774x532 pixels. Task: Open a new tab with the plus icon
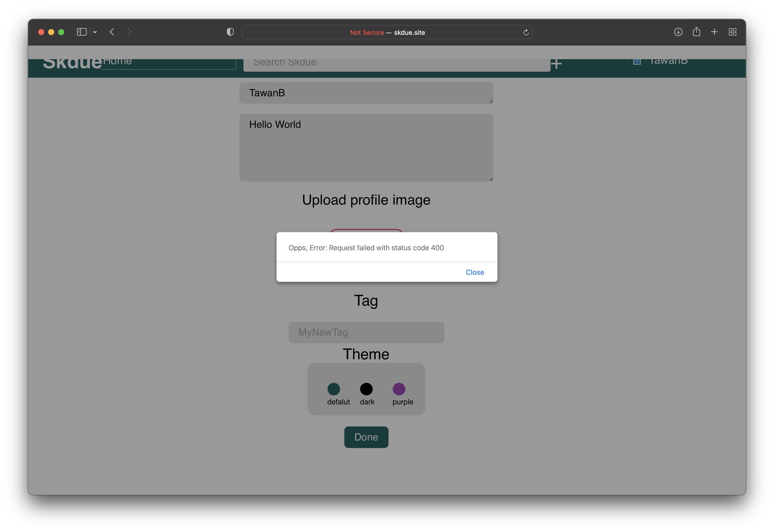714,32
